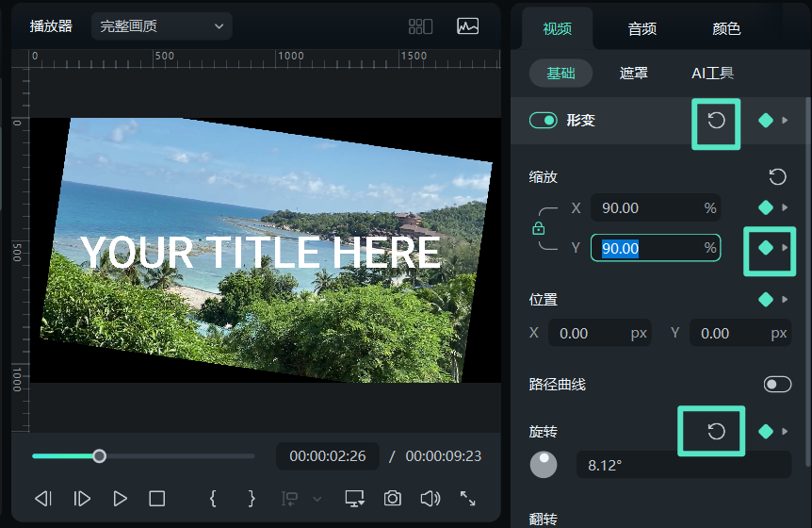Open the video scope waveform icon
812x528 pixels.
(467, 26)
